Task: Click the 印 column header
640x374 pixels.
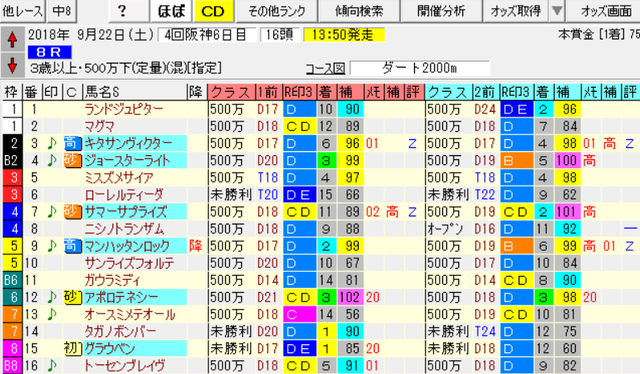Action: [x=51, y=92]
